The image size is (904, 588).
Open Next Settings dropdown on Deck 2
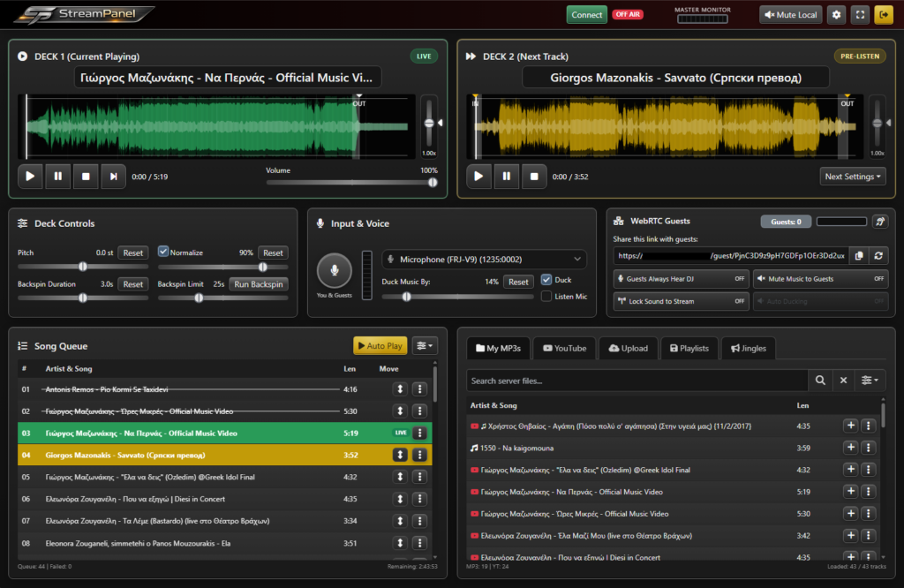click(852, 176)
